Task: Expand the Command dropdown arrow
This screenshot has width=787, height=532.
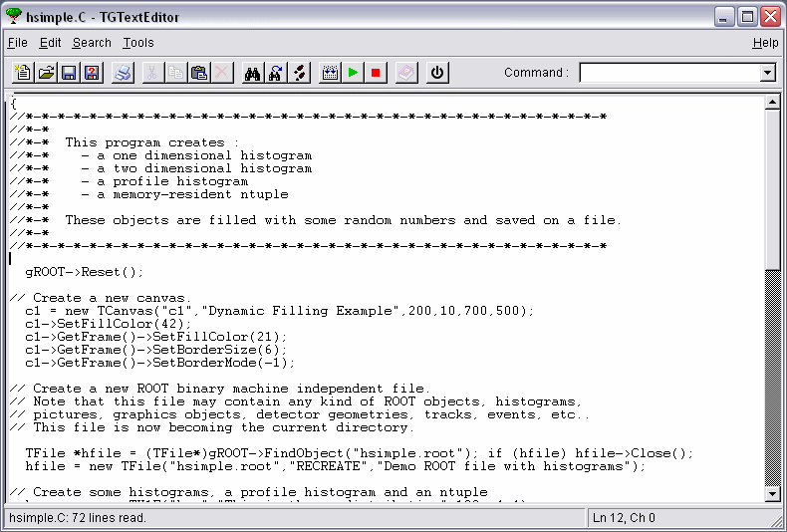Action: tap(767, 73)
